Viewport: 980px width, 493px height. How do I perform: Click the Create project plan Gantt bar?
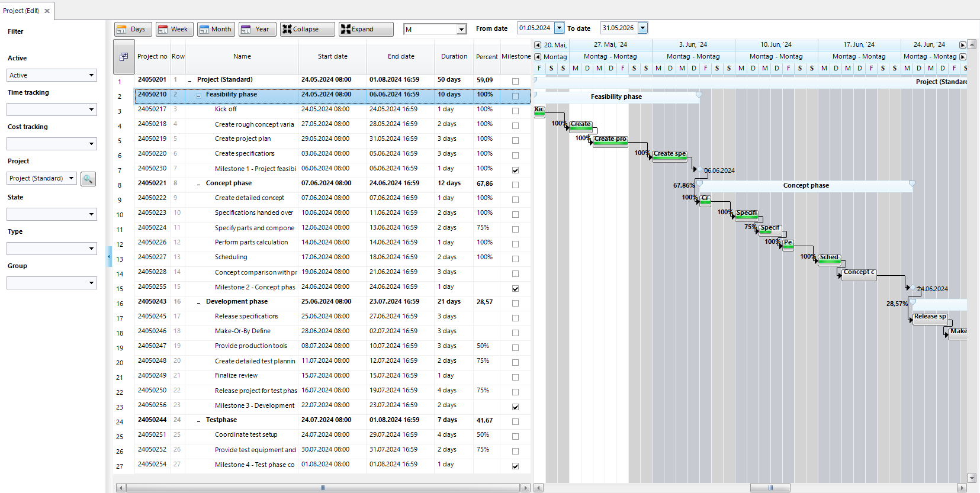pos(610,140)
